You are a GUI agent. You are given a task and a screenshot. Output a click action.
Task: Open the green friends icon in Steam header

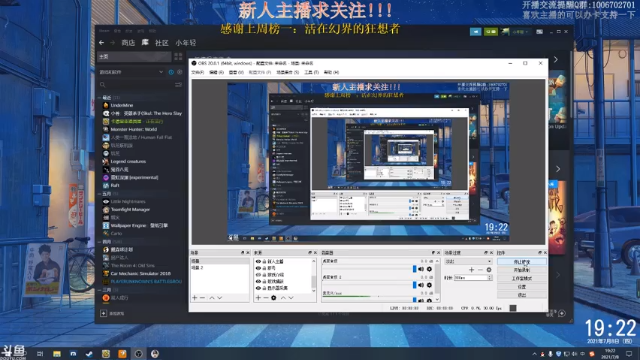[x=490, y=31]
